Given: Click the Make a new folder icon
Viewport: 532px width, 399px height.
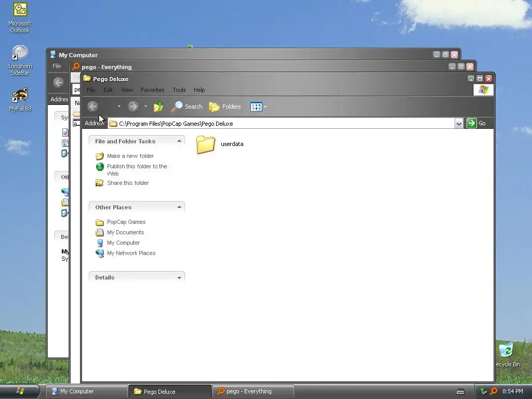Looking at the screenshot, I should point(99,156).
